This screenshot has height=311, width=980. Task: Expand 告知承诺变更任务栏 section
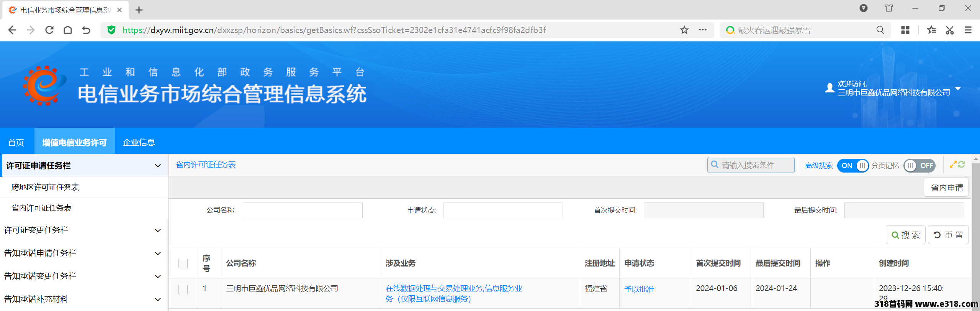coord(158,276)
